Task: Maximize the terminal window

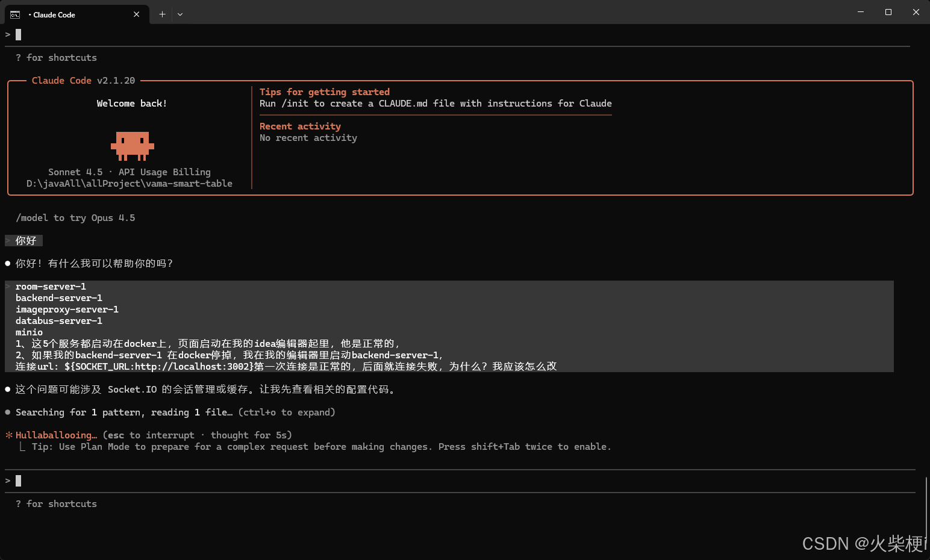Action: [888, 12]
